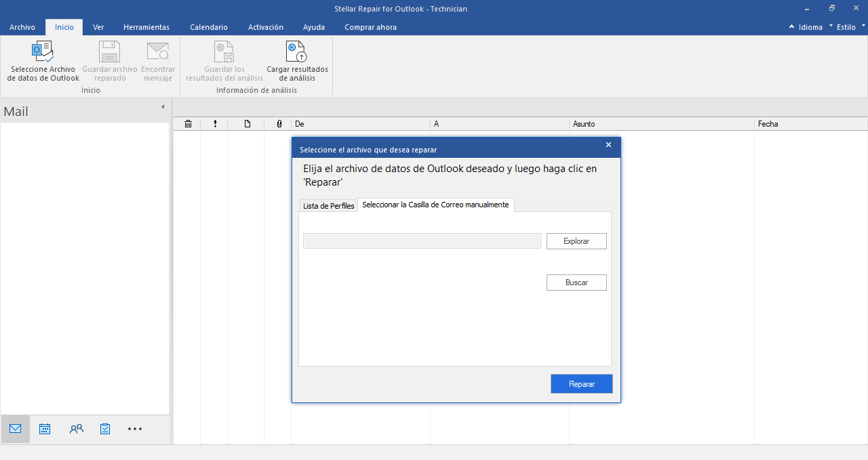868x460 pixels.
Task: Restore down the Stellar Repair window
Action: [x=832, y=9]
